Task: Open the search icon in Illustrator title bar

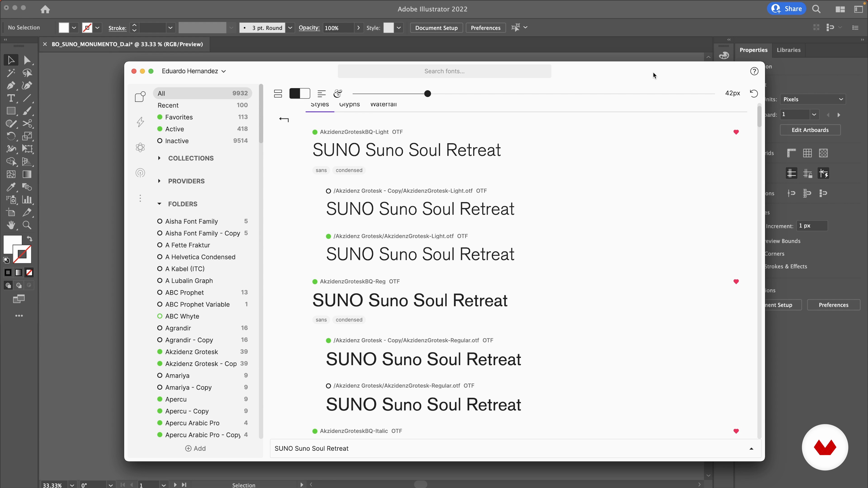Action: coord(816,9)
